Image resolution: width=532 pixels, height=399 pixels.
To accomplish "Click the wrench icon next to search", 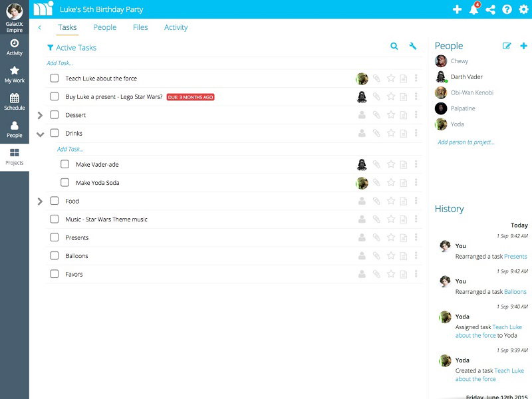I will pos(413,47).
